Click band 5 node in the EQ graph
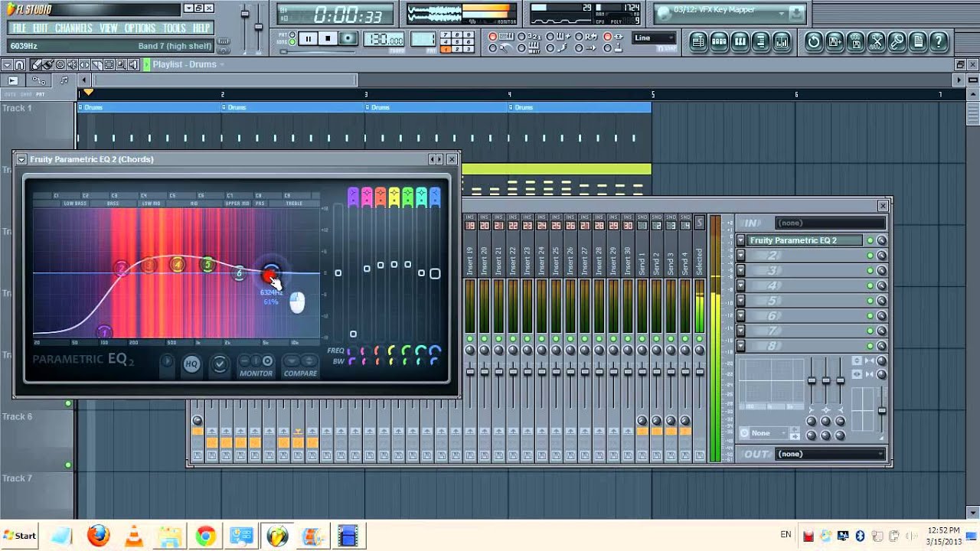Screen dimensions: 980x551 (207, 265)
